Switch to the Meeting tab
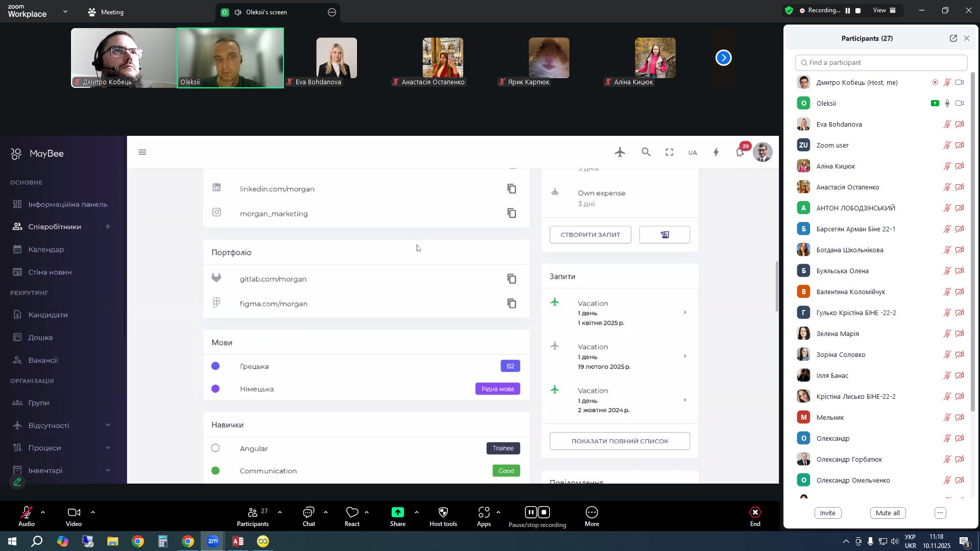 106,12
